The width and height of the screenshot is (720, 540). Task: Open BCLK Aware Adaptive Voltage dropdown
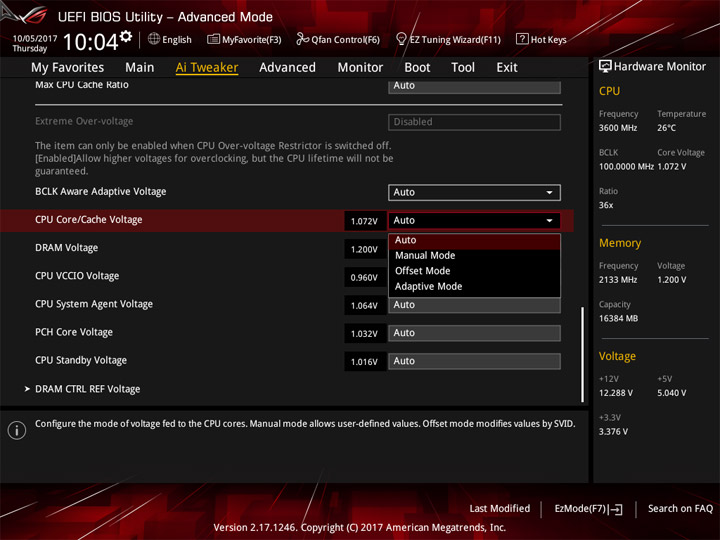pos(474,192)
